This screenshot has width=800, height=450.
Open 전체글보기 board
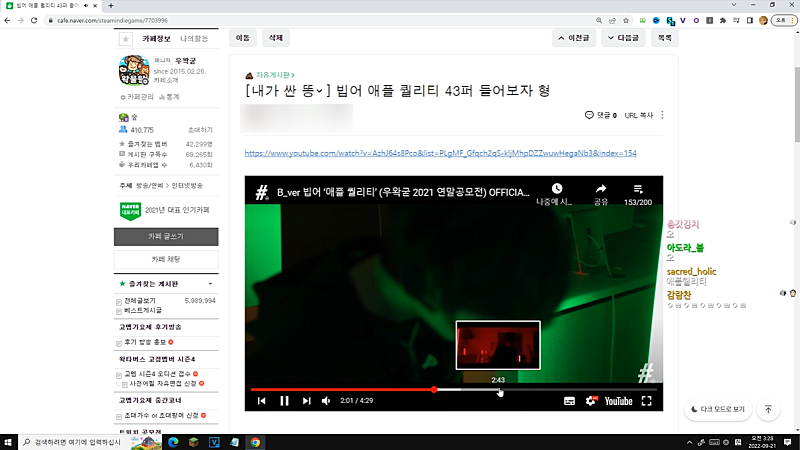pos(140,301)
